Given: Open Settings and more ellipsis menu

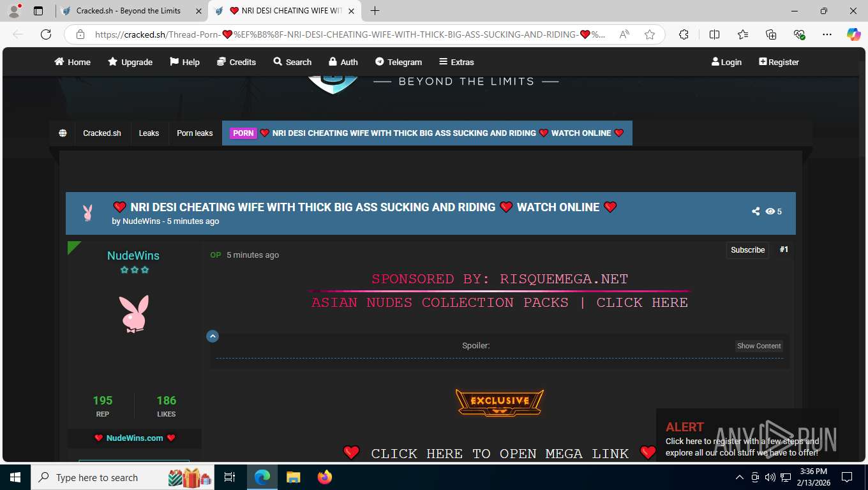Looking at the screenshot, I should point(827,34).
